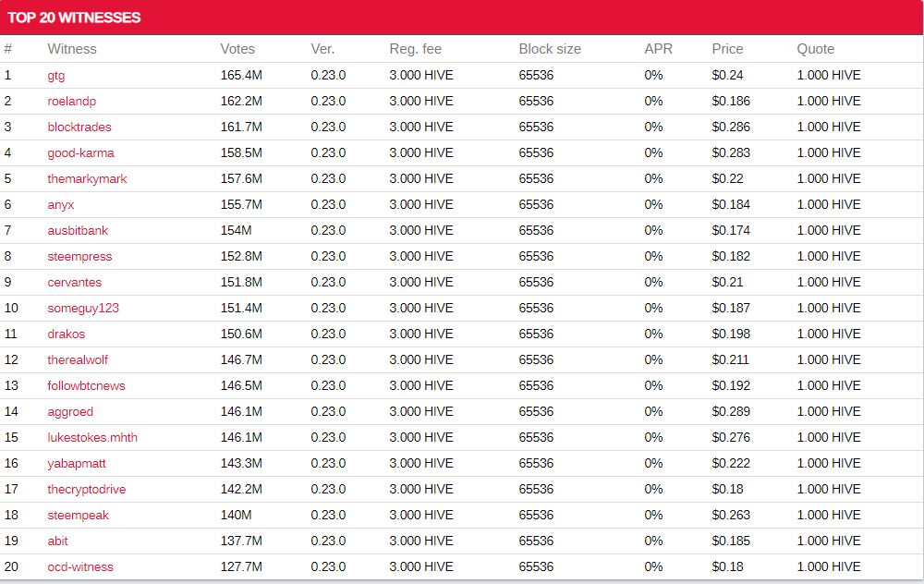Screen dimensions: 924x584
Task: Select the 154M votes cell
Action: pyautogui.click(x=236, y=231)
